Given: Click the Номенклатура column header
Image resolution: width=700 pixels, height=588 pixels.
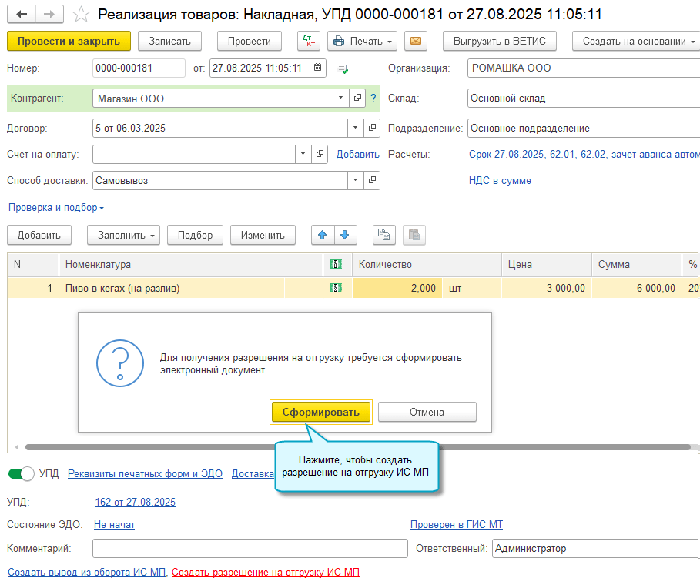Looking at the screenshot, I should coord(191,264).
